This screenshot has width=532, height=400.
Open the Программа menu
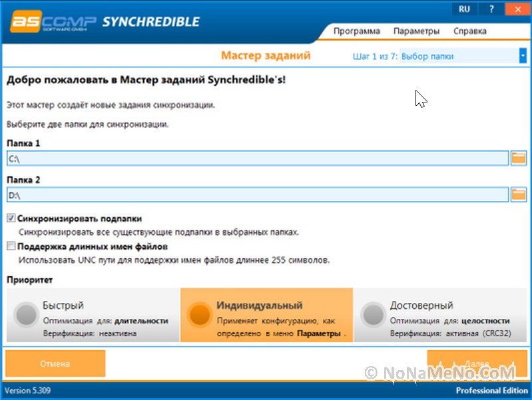pyautogui.click(x=357, y=31)
